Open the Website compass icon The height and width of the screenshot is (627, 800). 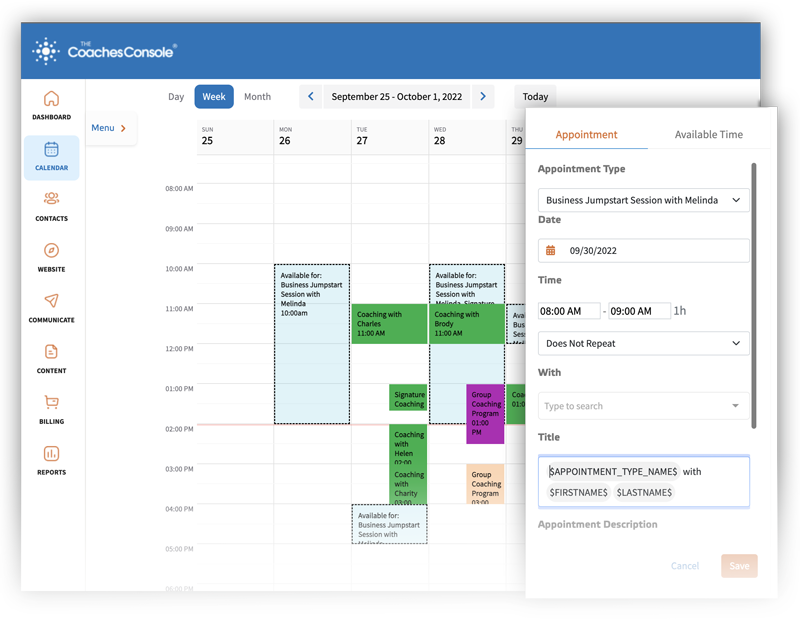tap(51, 250)
